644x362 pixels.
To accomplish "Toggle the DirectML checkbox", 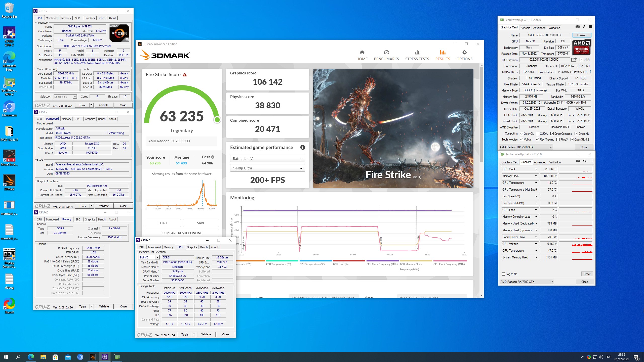I will pyautogui.click(x=576, y=133).
